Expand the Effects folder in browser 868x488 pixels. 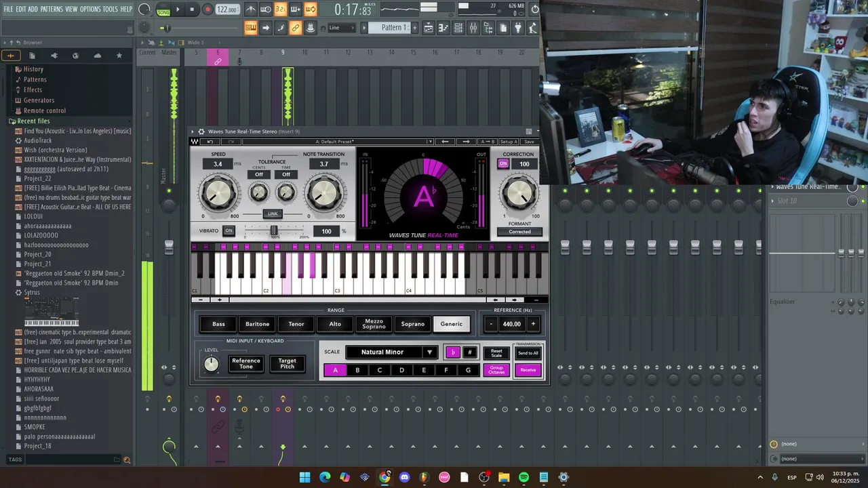(33, 89)
